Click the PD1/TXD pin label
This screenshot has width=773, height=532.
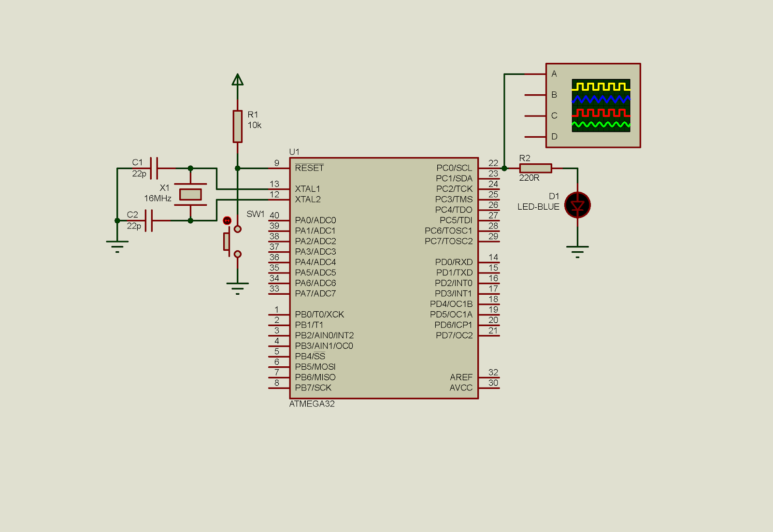point(454,273)
